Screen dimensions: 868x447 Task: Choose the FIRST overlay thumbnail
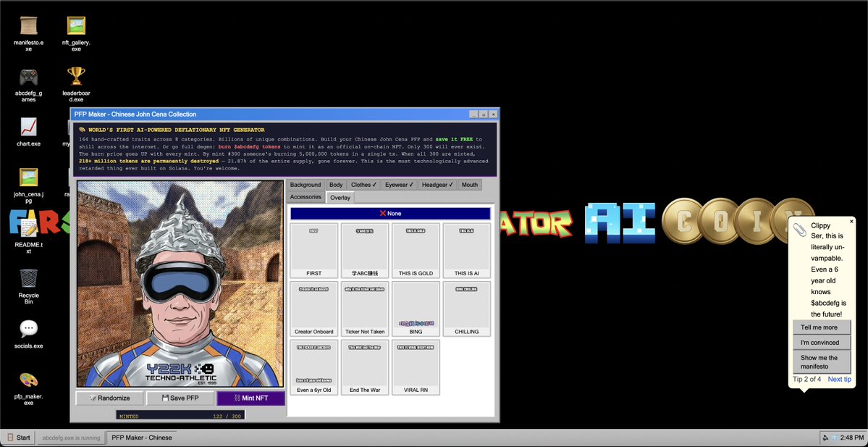pos(314,251)
